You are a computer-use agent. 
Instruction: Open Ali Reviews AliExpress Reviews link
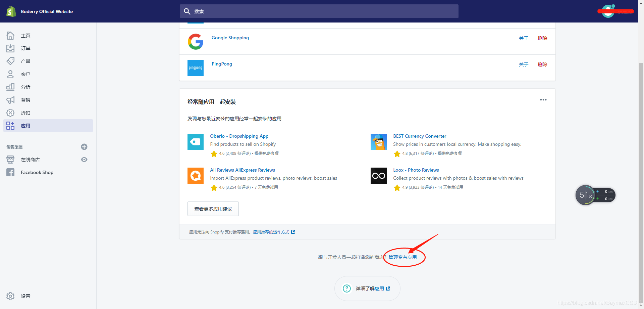tap(243, 170)
